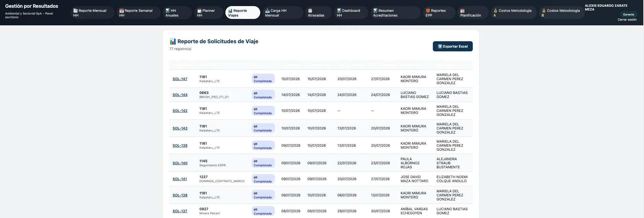The width and height of the screenshot is (644, 218).
Task: Click the checkered flag icon in SOL-142 status badge
Action: [x=256, y=109]
